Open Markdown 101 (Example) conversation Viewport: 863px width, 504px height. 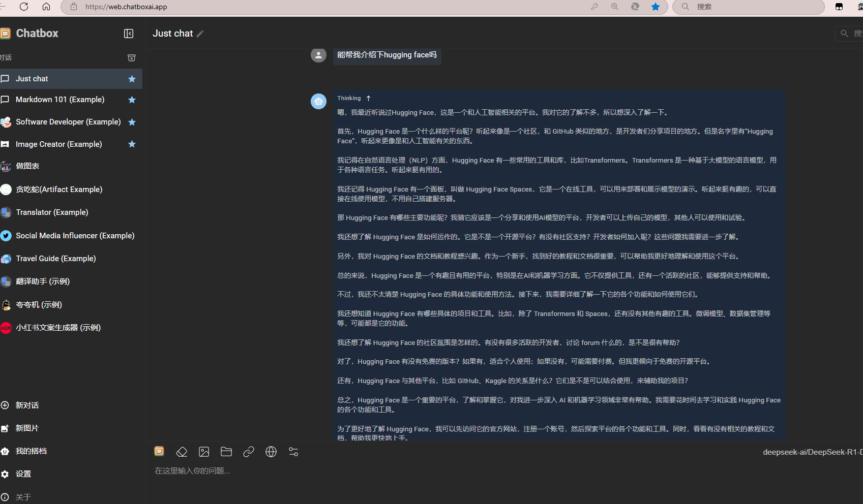71,100
